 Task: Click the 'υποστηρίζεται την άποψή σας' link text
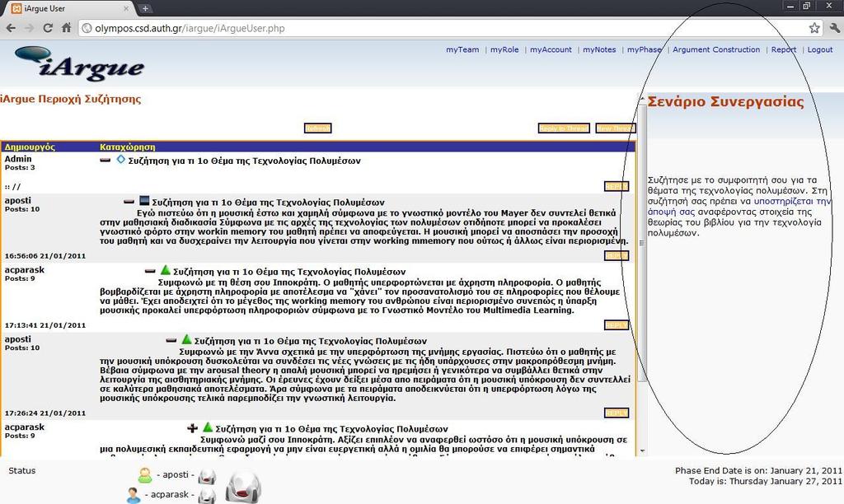739,207
